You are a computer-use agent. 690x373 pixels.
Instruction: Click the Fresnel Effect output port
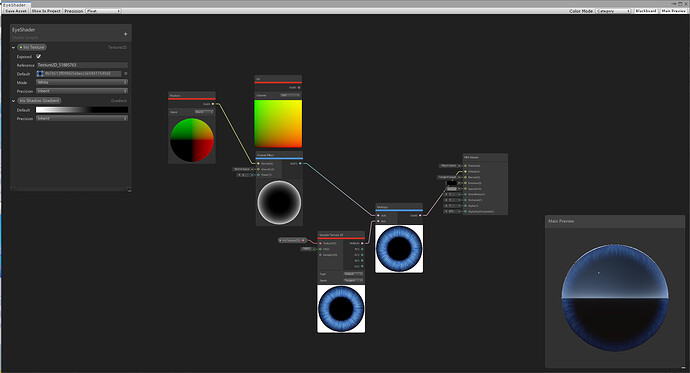pos(301,164)
